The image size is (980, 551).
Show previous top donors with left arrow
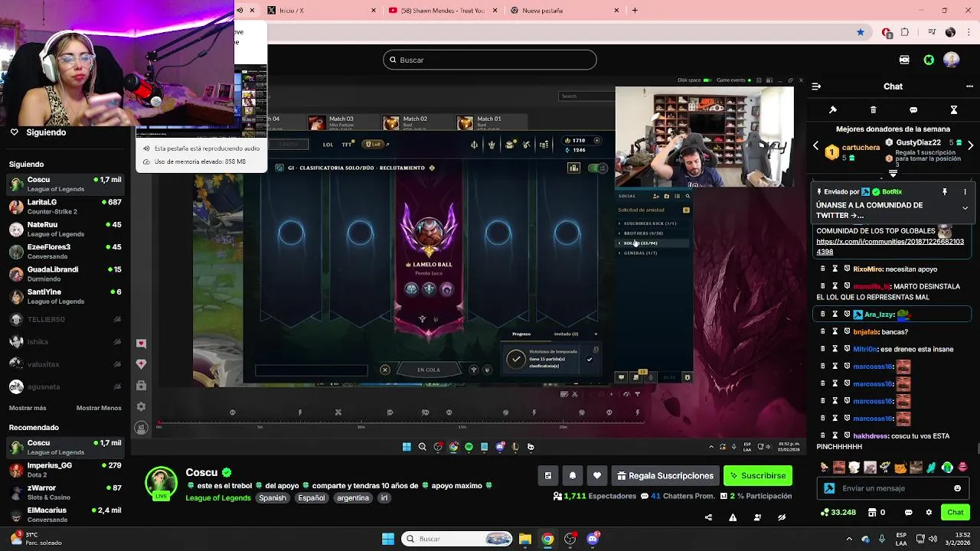tap(815, 145)
